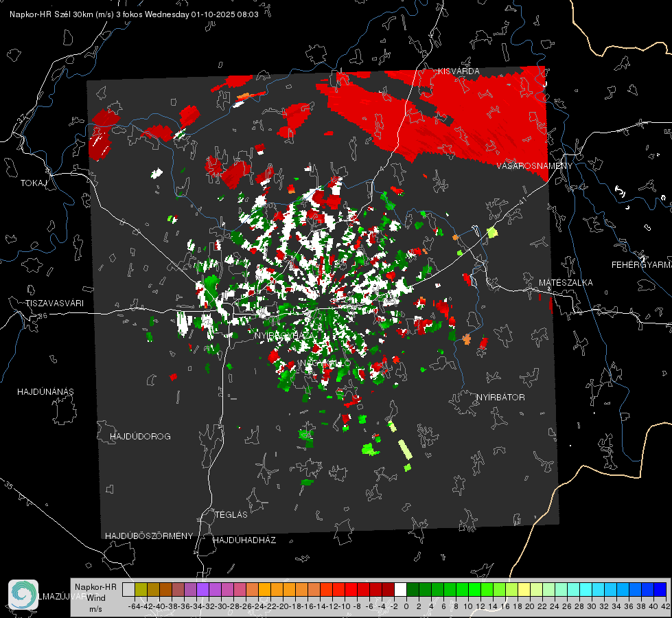The height and width of the screenshot is (618, 672).
Task: Pick the dark red swatch between -4 and -2
Action: 388,589
